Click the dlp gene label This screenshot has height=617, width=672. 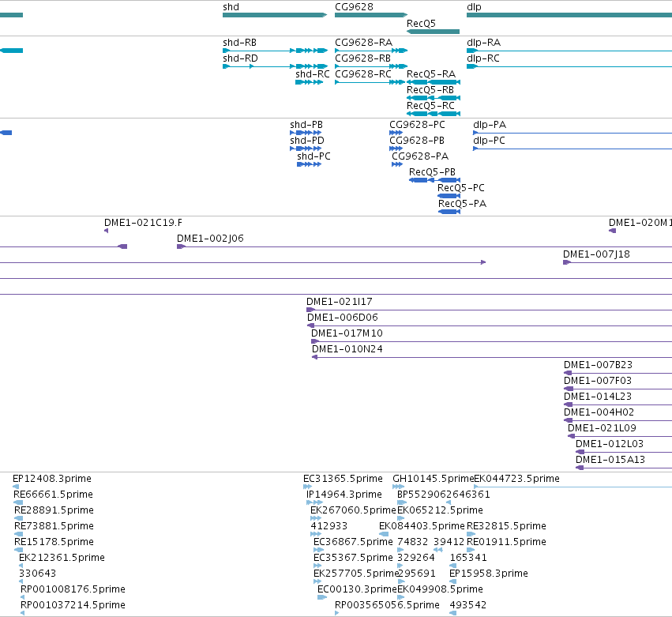474,7
